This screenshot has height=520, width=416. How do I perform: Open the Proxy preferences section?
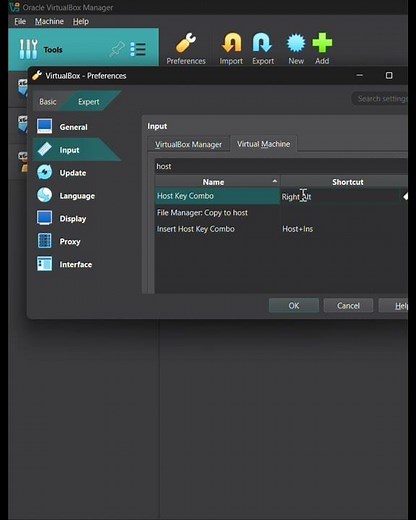point(77,241)
